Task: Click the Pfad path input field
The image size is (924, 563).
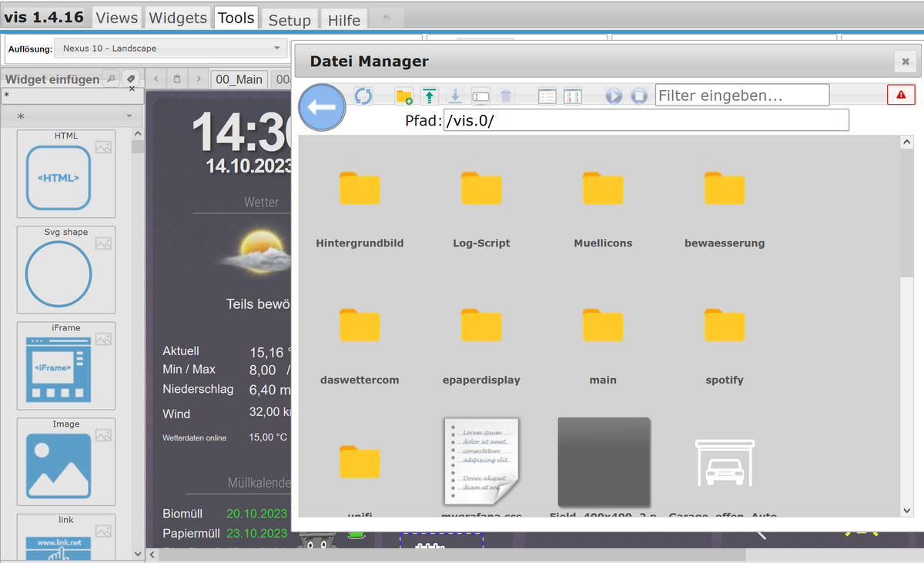Action: pos(646,120)
